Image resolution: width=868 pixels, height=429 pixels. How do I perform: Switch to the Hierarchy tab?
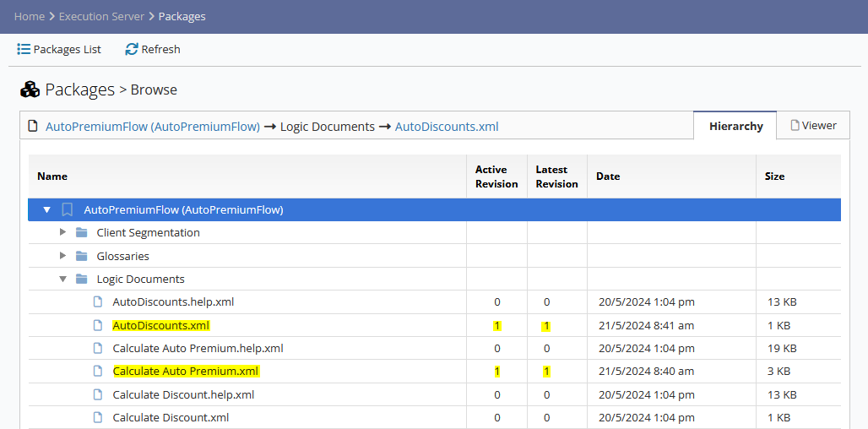[x=735, y=126]
